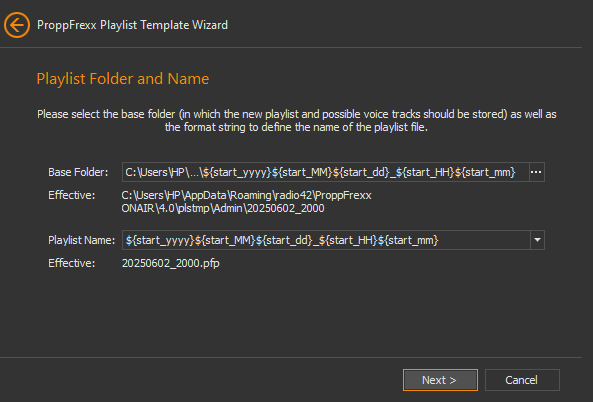Click the Base Folder: label

(78, 172)
